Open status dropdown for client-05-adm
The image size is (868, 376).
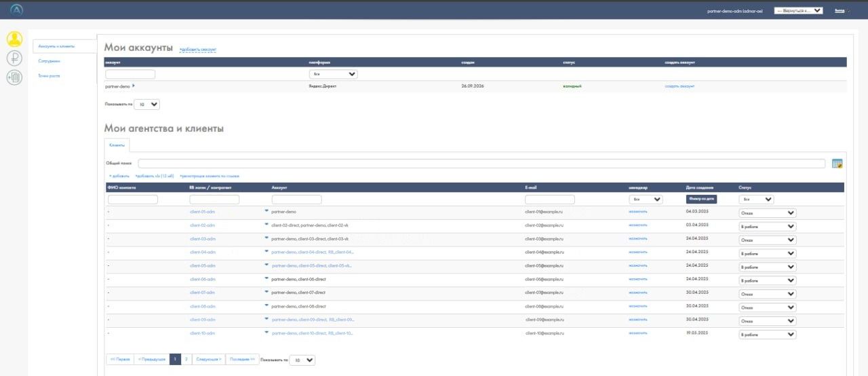click(768, 267)
